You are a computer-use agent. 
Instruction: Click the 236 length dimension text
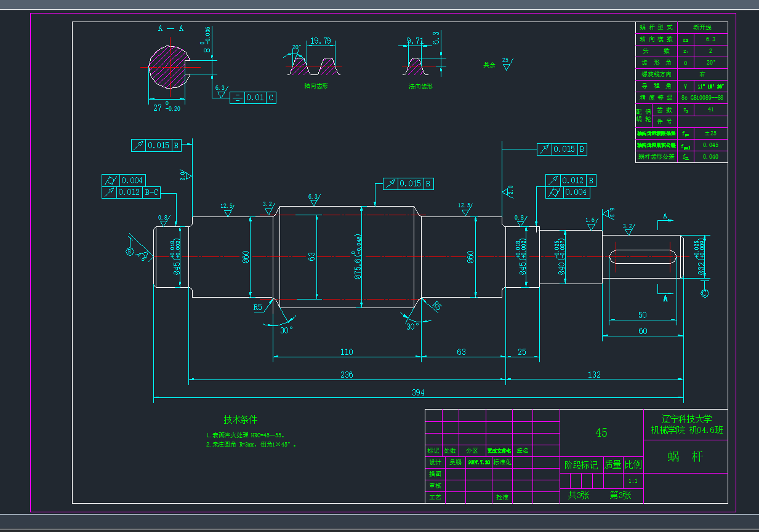coord(347,374)
